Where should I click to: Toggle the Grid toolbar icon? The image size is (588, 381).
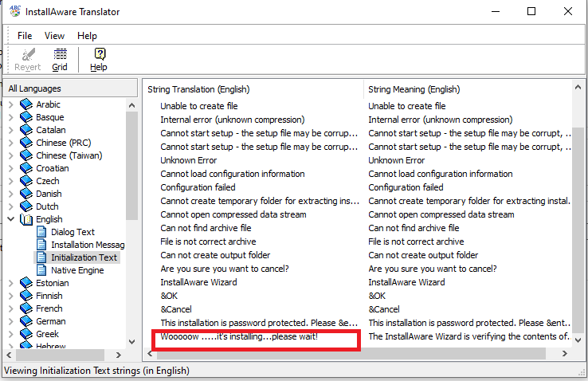[x=60, y=54]
